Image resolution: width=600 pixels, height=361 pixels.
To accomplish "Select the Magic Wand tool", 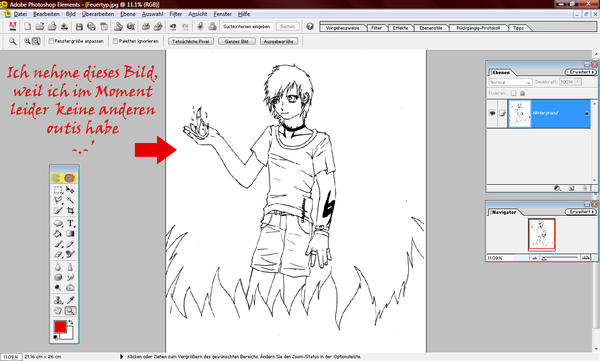I will point(70,200).
